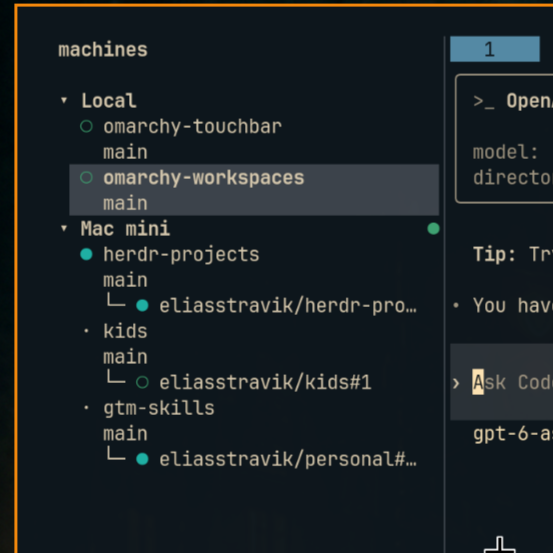Screen dimensions: 553x553
Task: Click the gpt-6 model status text
Action: [x=513, y=434]
